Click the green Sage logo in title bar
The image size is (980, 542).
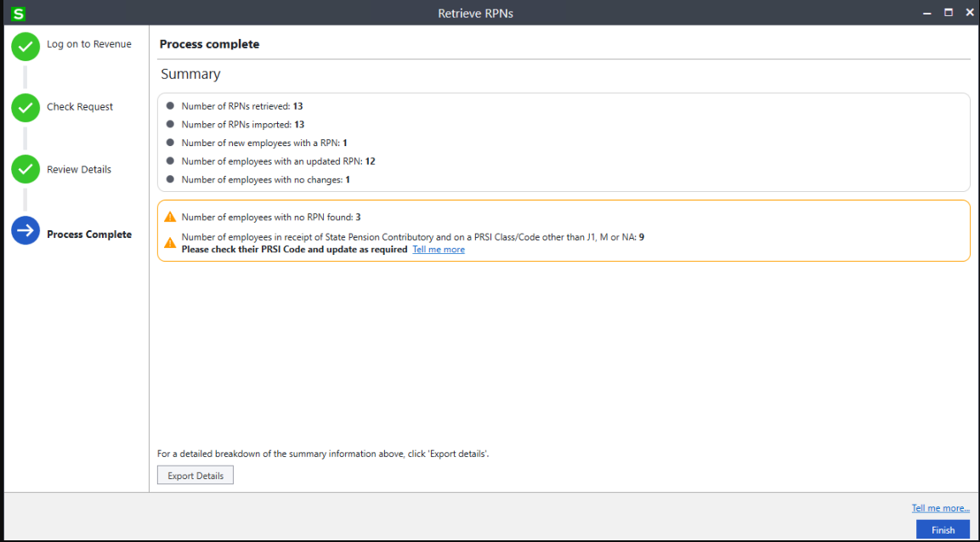click(19, 14)
